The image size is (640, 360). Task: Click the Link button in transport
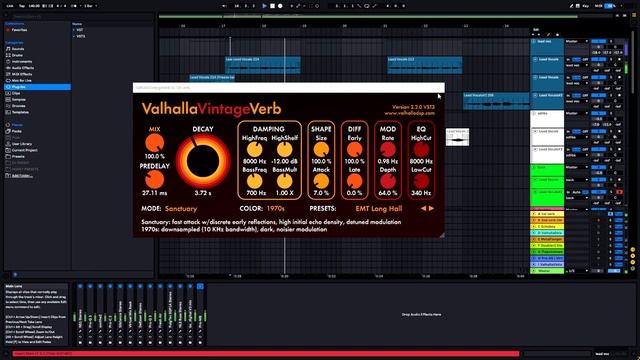[10, 6]
